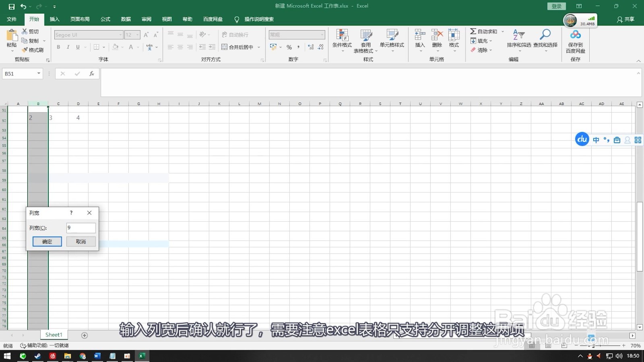Image resolution: width=644 pixels, height=362 pixels.
Task: Click column header D
Action: [x=78, y=104]
